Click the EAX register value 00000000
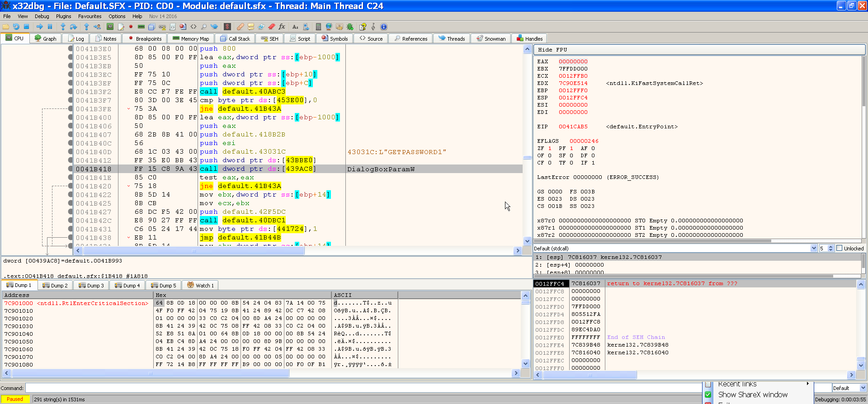868x404 pixels. coord(573,61)
